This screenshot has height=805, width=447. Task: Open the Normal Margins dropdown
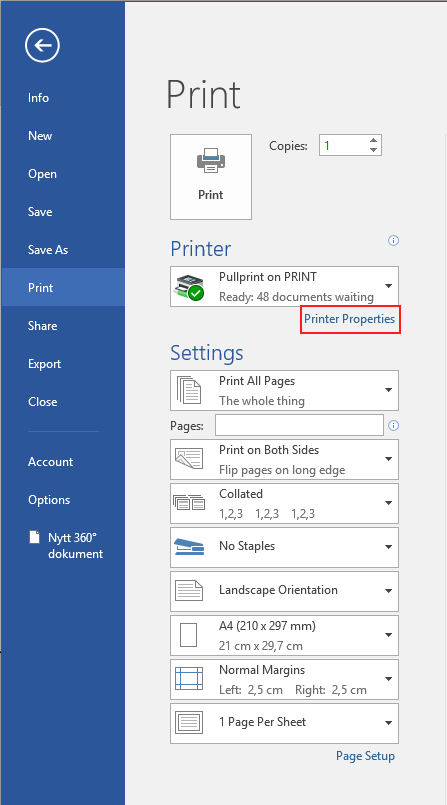pos(284,679)
